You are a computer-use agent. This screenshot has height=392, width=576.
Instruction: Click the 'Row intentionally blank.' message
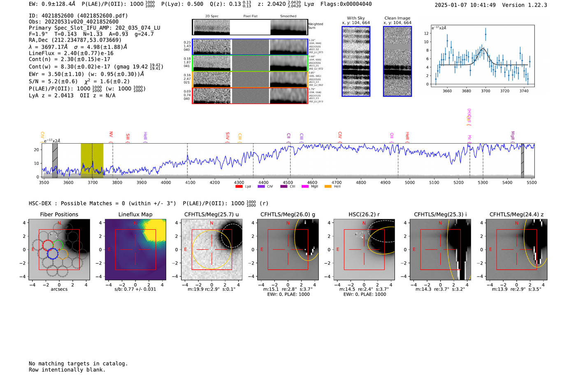[67, 370]
